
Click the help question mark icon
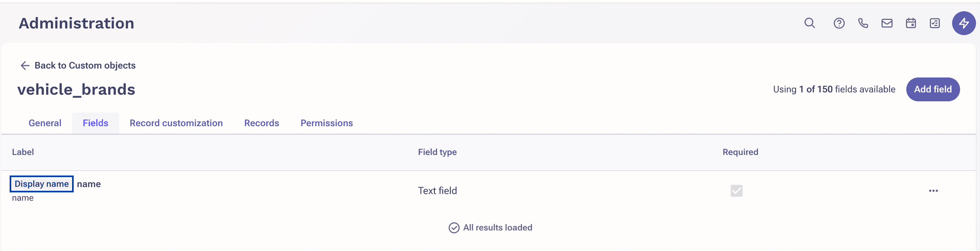point(839,23)
